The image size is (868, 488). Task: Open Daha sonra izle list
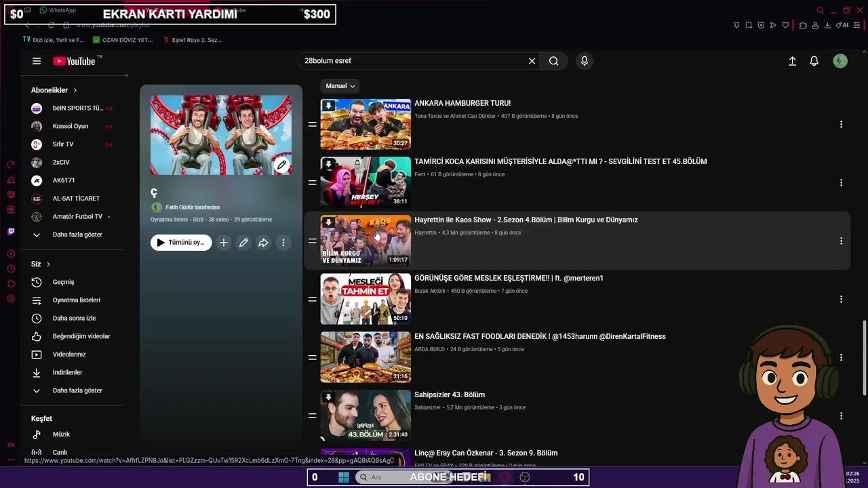click(x=73, y=319)
